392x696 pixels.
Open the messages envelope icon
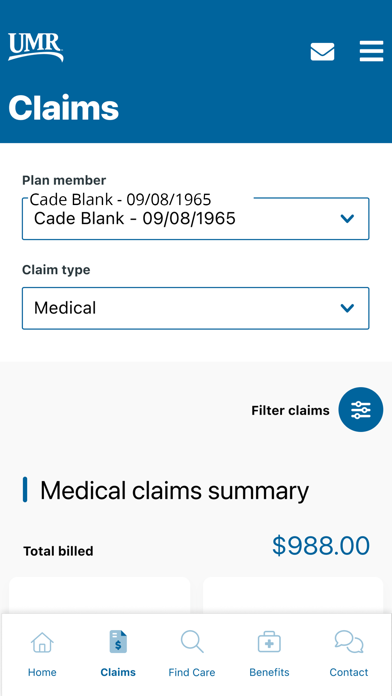coord(322,51)
